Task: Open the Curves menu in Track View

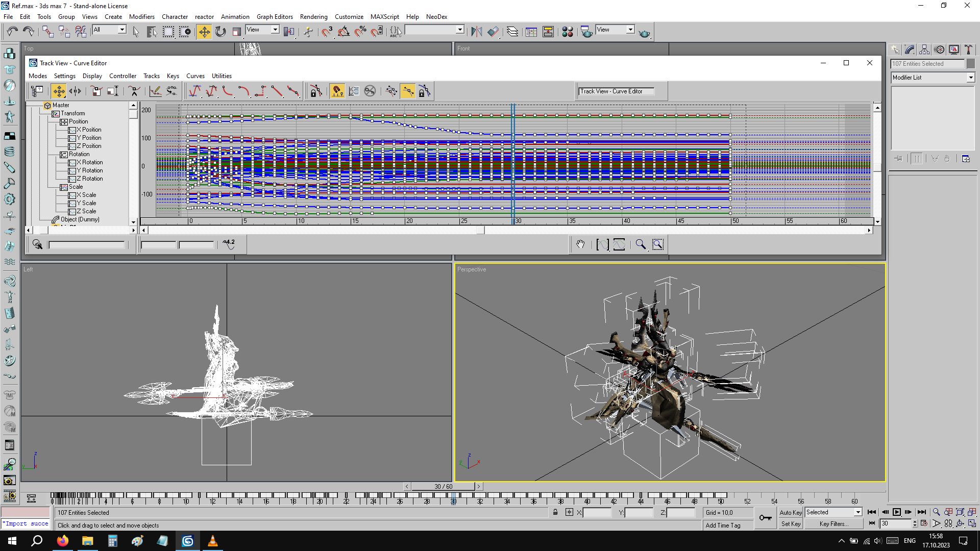Action: pos(195,76)
